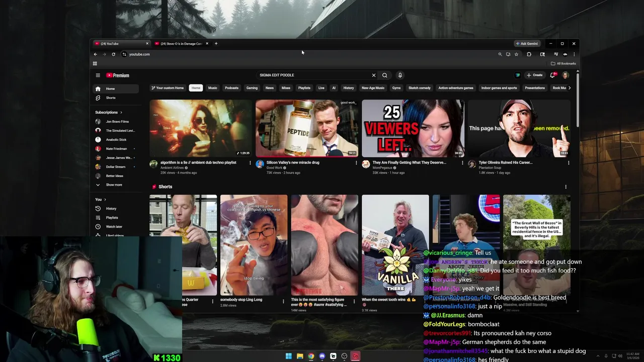This screenshot has width=644, height=362.
Task: Open the 25 VIEWERS LEFT video thumbnail
Action: (413, 129)
